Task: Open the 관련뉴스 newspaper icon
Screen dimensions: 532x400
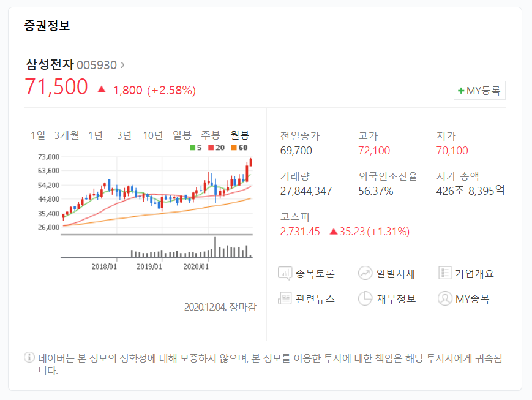Action: pyautogui.click(x=285, y=298)
